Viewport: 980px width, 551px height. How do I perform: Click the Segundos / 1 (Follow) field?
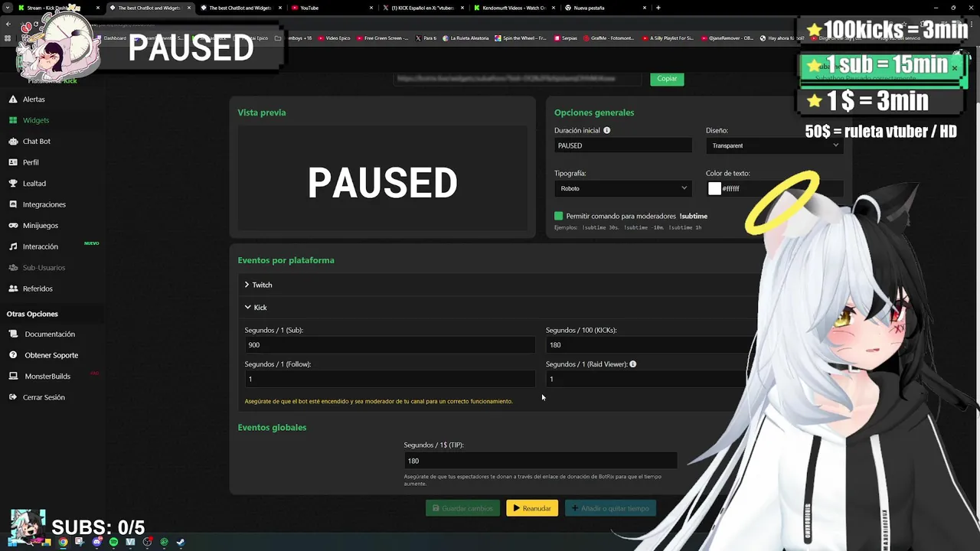389,379
